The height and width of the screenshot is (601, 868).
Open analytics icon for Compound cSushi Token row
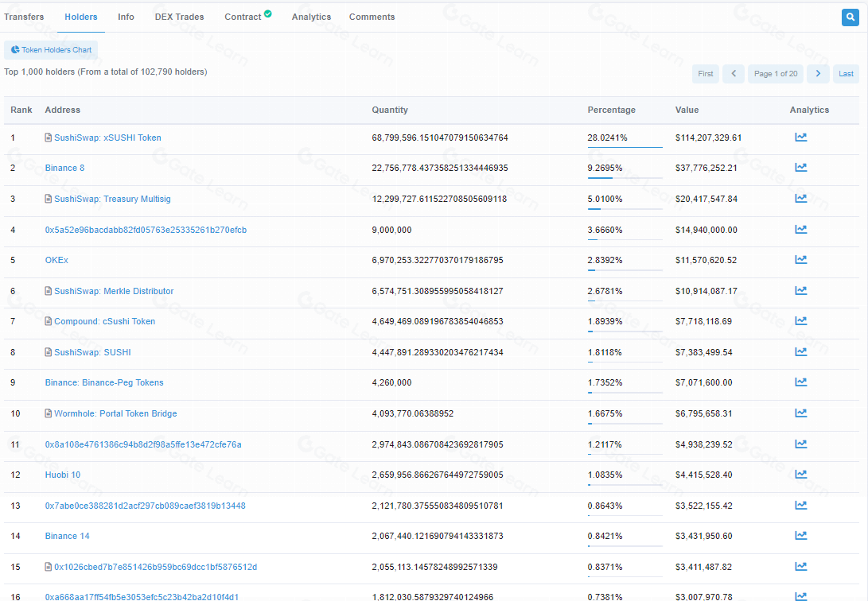[800, 321]
